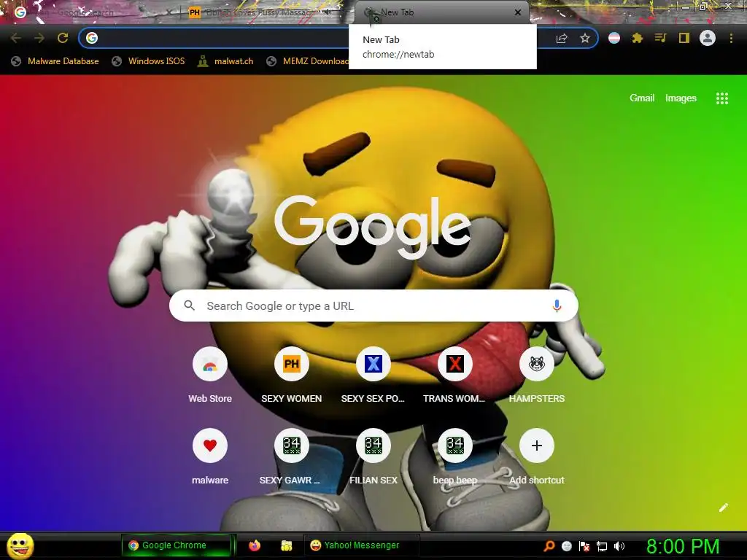Click the volume speaker tray icon
This screenshot has height=560, width=747.
(619, 546)
